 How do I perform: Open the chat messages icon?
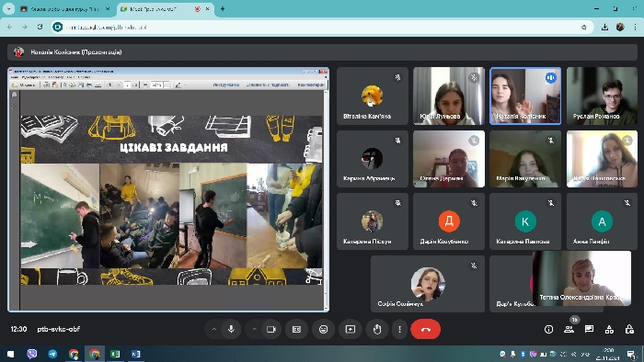pos(589,329)
